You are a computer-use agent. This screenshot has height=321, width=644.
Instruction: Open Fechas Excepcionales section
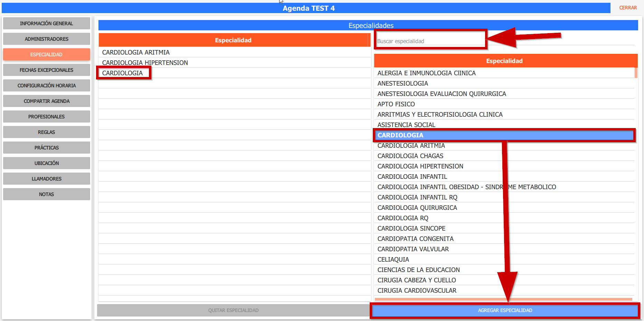click(x=46, y=70)
